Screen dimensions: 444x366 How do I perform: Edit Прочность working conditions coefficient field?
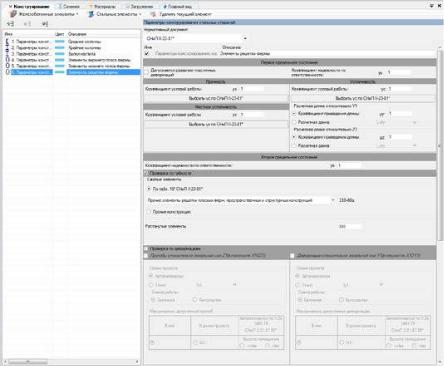[252, 89]
